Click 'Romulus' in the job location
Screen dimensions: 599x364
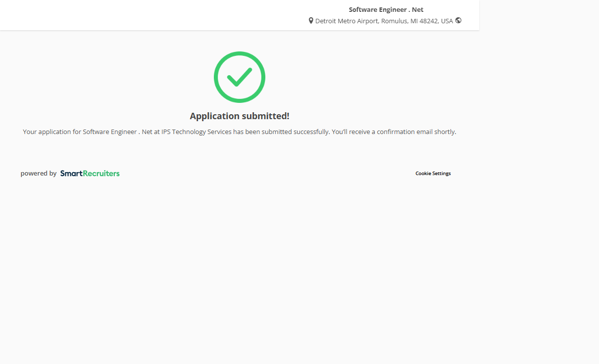tap(394, 21)
